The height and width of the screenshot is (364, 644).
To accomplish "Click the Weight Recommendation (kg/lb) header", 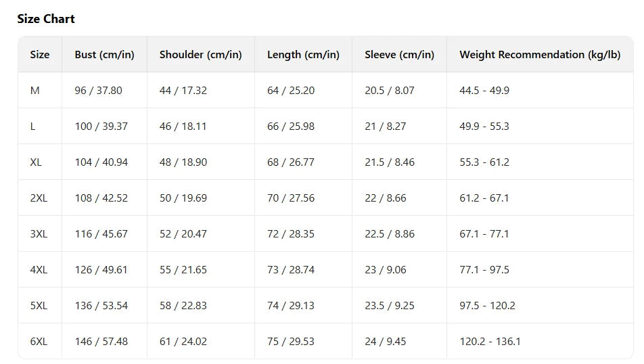I will [540, 55].
